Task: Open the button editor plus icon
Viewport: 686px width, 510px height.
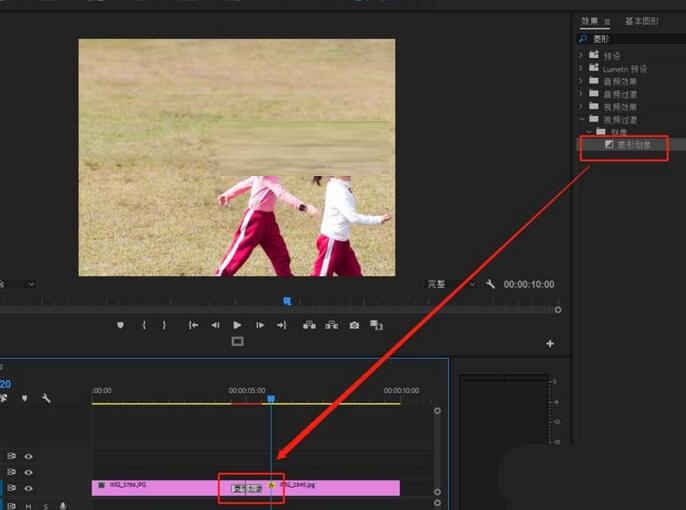Action: point(550,344)
